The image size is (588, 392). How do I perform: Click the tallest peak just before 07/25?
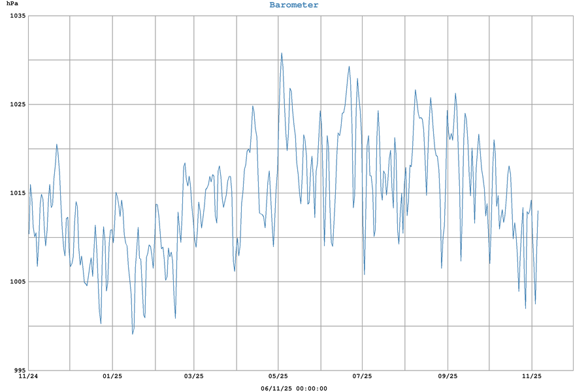tap(350, 66)
